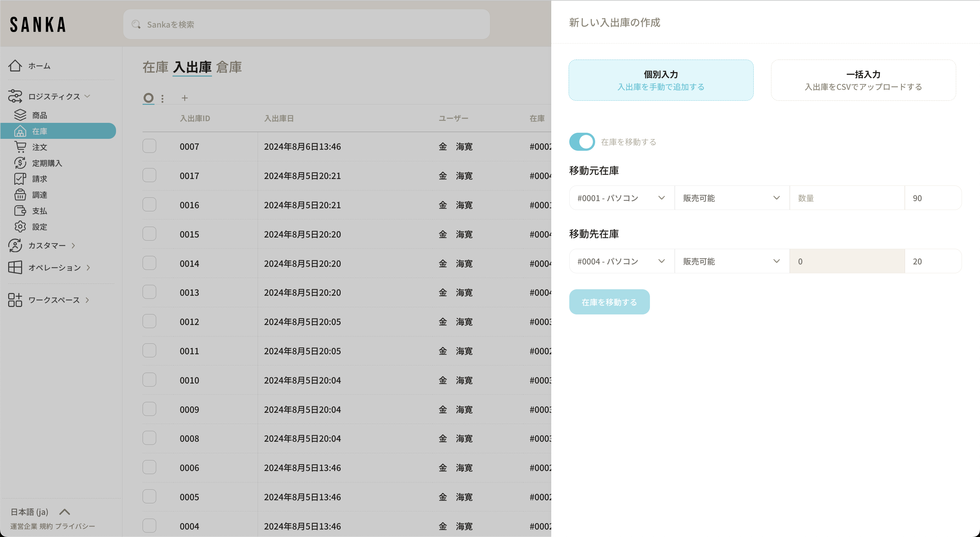Click the 支払 wallet icon
This screenshot has height=537, width=980.
[x=20, y=211]
